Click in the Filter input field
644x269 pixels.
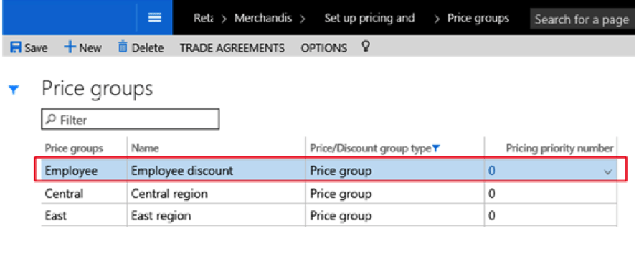[131, 120]
